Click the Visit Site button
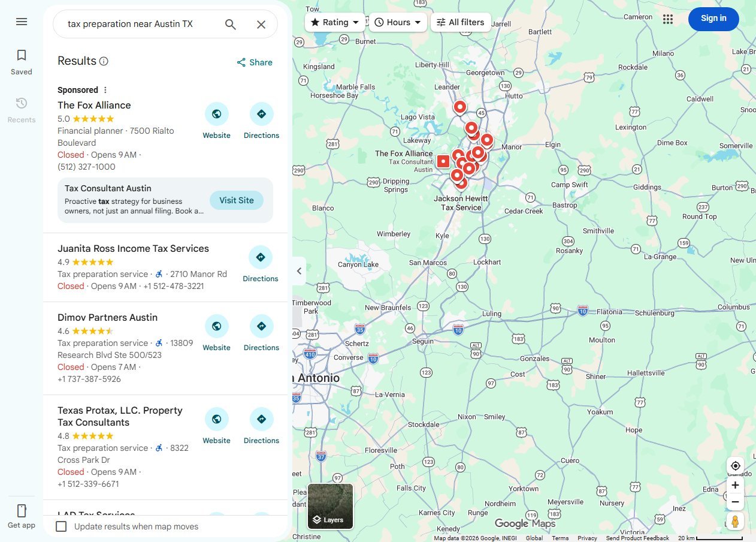 [x=237, y=200]
